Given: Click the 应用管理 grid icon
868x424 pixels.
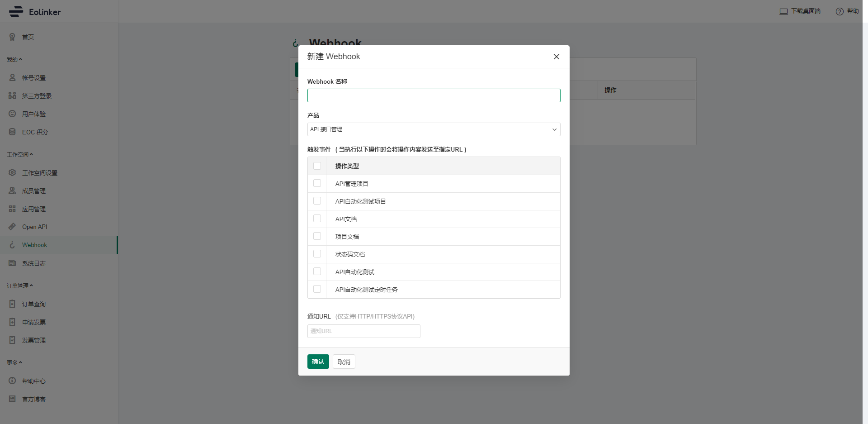Looking at the screenshot, I should 12,209.
